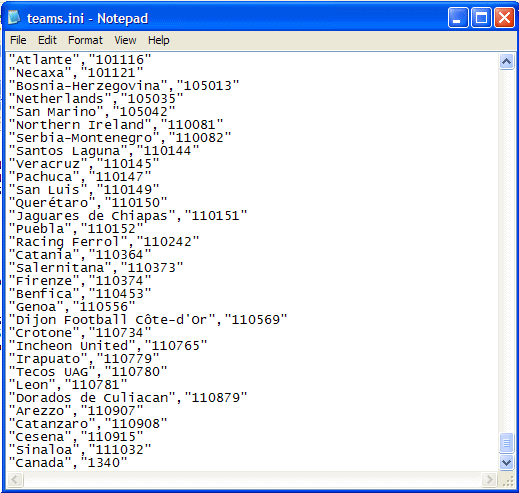Open the View menu
Viewport: 519px width, 493px height.
(x=125, y=40)
